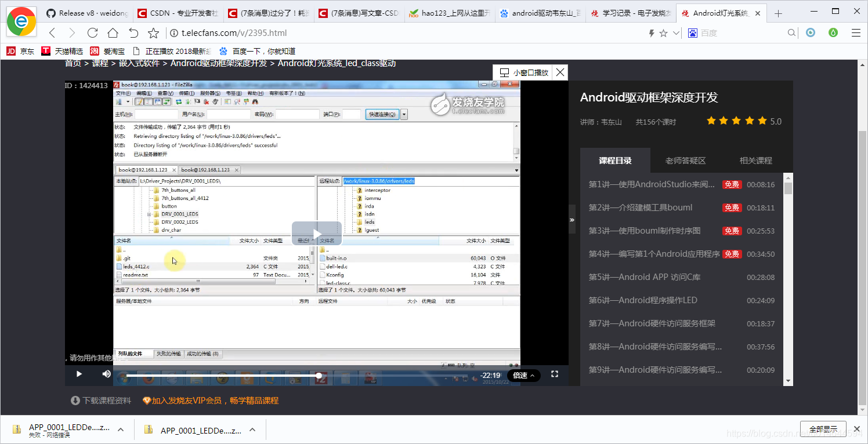Open the browser hamburger main menu
This screenshot has width=868, height=444.
(x=855, y=33)
